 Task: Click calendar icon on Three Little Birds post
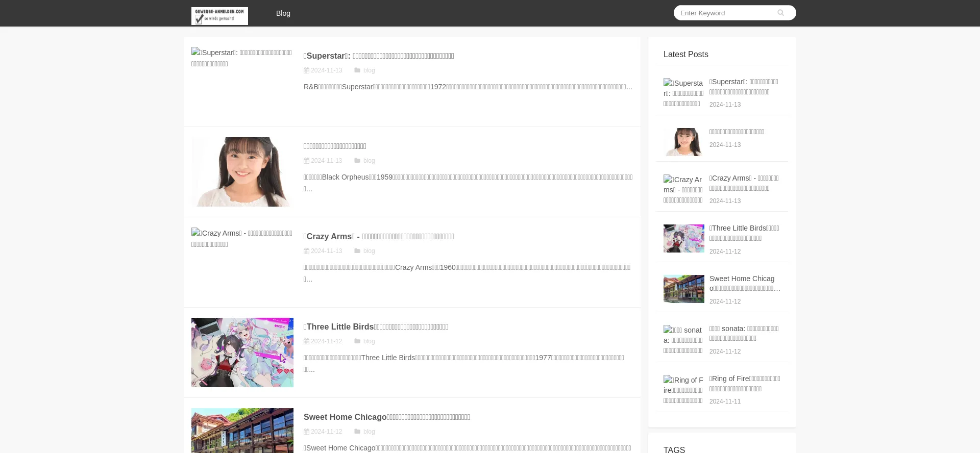pyautogui.click(x=306, y=341)
